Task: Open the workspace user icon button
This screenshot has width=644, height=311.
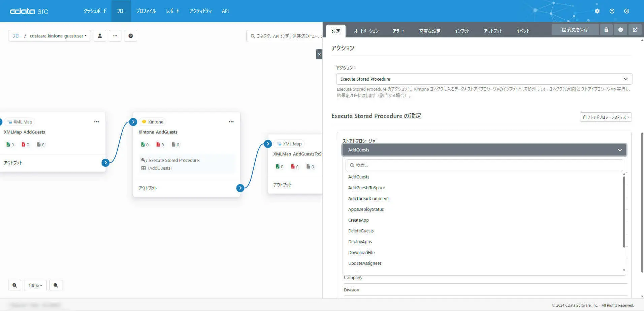Action: [x=100, y=36]
